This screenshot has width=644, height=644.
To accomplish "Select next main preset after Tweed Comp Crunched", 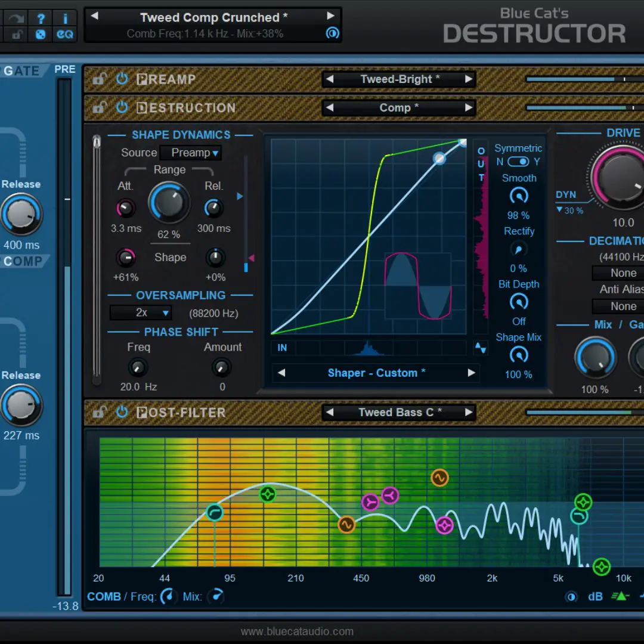I will click(330, 16).
